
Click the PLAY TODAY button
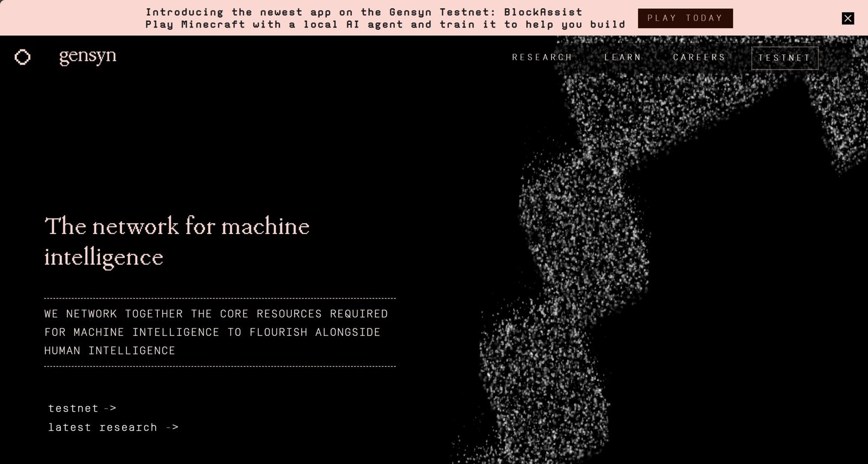point(685,18)
